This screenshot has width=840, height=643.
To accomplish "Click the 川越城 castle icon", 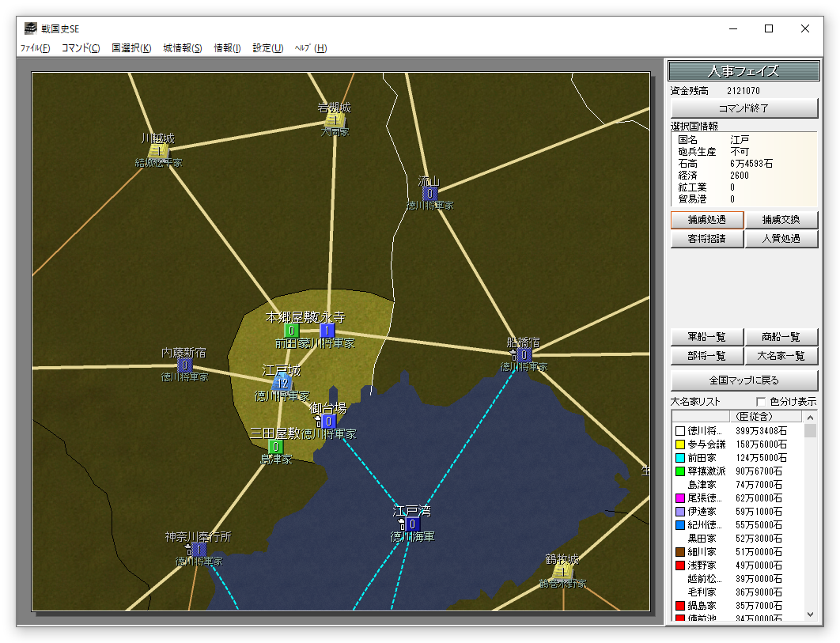I will [158, 150].
